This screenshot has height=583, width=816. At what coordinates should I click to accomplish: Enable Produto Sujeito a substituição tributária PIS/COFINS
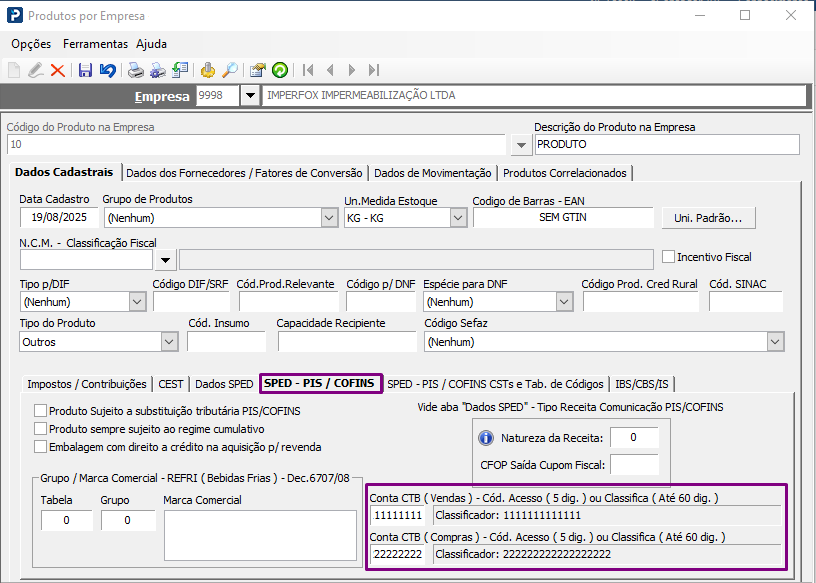[x=41, y=411]
